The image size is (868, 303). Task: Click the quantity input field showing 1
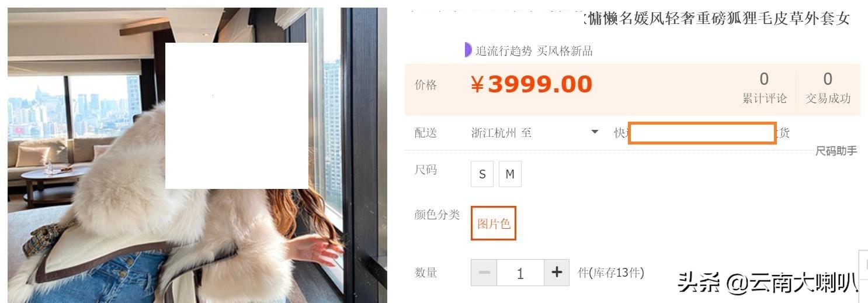(x=520, y=273)
